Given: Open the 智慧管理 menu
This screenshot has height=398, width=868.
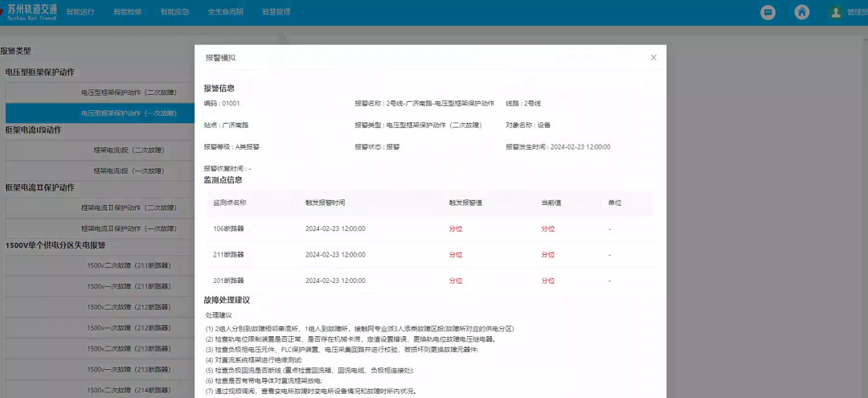Looking at the screenshot, I should click(276, 11).
